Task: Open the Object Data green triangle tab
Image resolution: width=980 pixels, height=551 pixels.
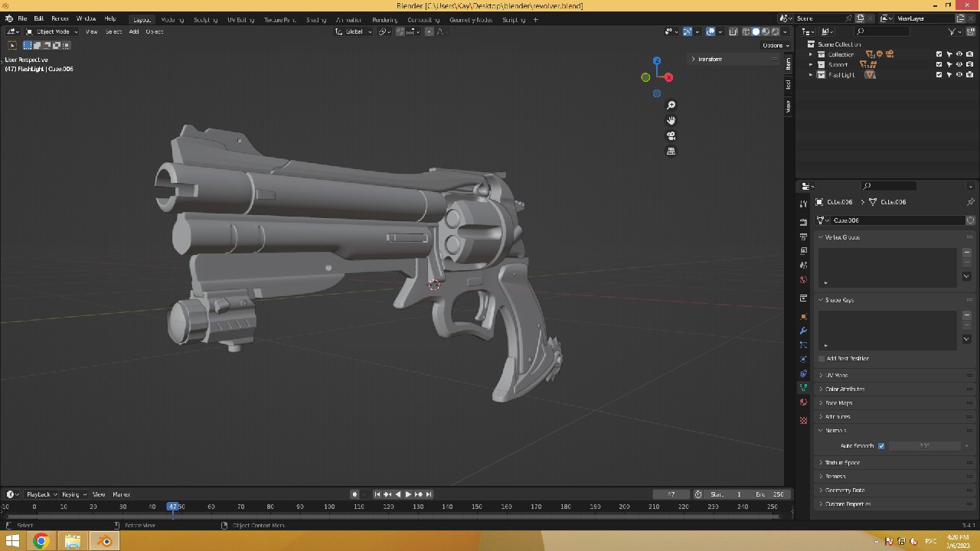Action: [803, 388]
